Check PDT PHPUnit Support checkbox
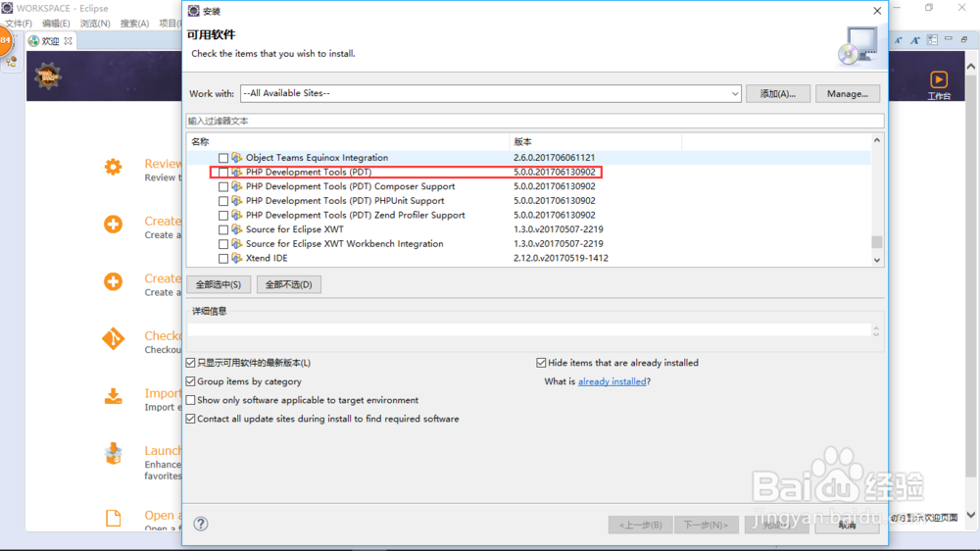Viewport: 980px width, 551px height. [x=223, y=201]
